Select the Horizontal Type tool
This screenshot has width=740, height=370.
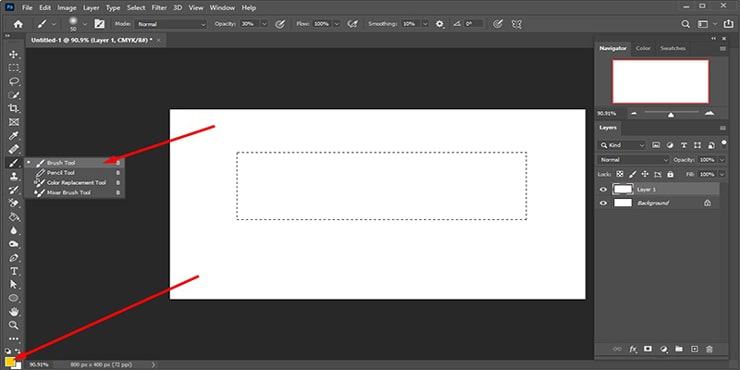[14, 271]
